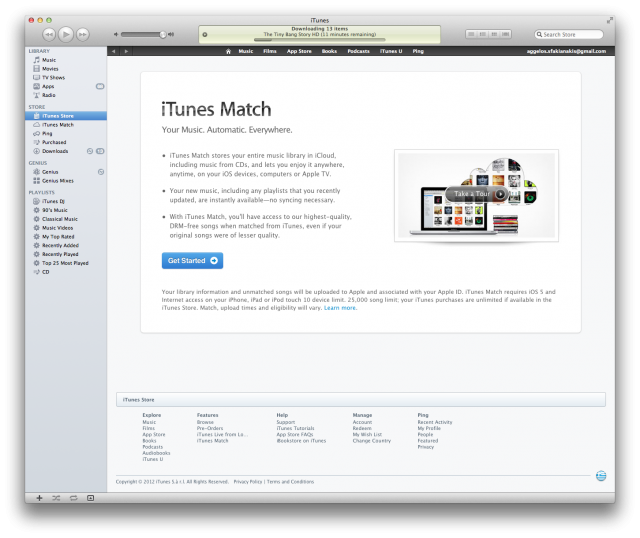640x538 pixels.
Task: Open the Privacy Policy link
Action: 248,482
